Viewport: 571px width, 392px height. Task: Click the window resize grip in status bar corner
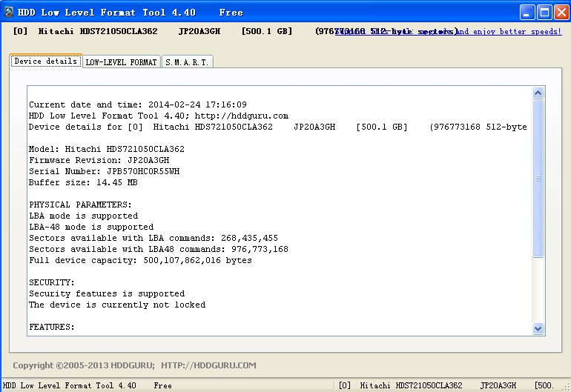click(567, 388)
